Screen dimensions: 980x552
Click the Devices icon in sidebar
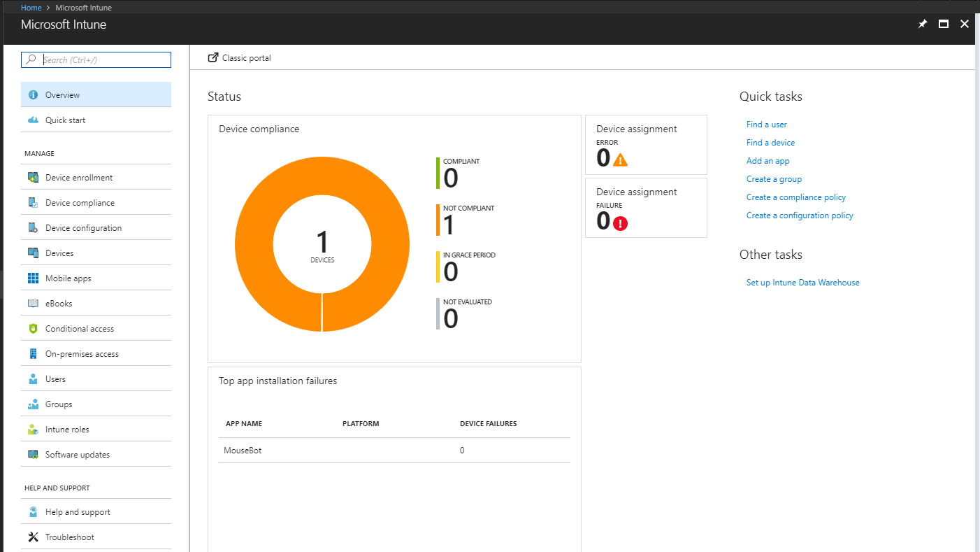(33, 253)
